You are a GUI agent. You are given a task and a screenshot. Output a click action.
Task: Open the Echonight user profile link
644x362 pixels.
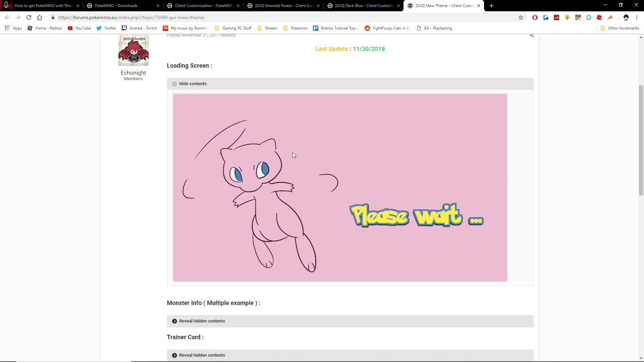click(x=133, y=73)
